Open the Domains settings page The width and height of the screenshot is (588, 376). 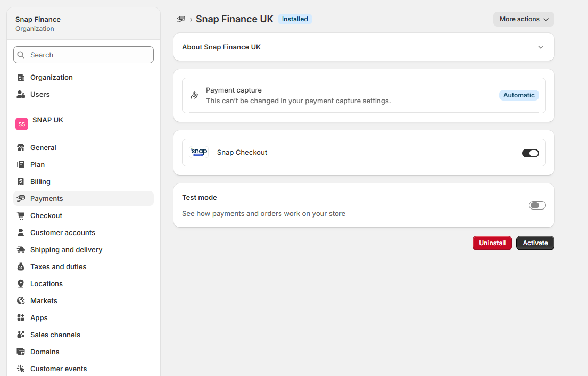click(83, 352)
